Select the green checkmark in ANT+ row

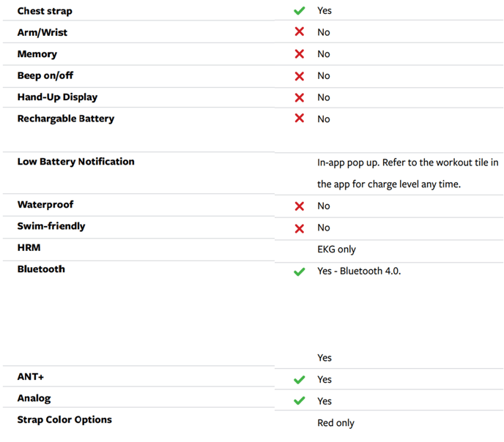point(299,380)
